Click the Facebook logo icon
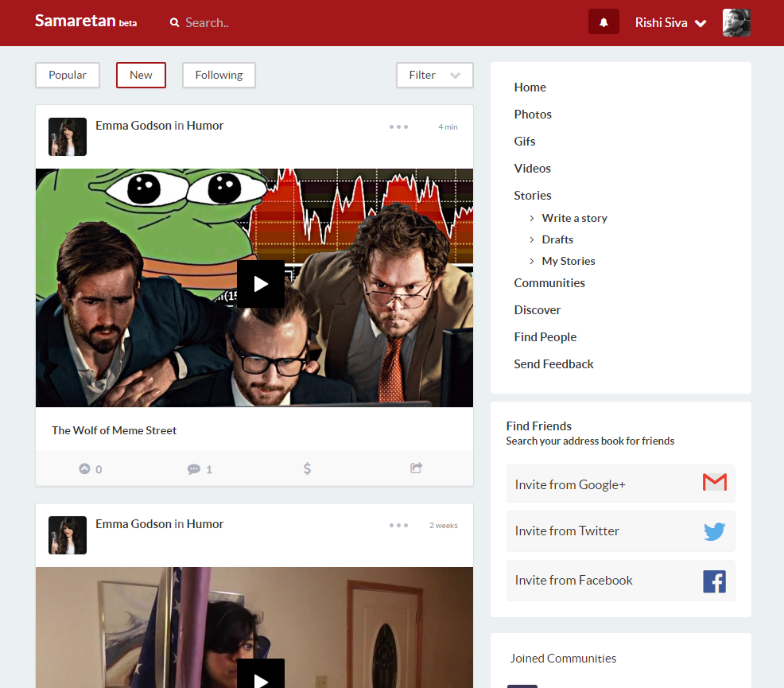Viewport: 784px width, 688px height. [715, 581]
